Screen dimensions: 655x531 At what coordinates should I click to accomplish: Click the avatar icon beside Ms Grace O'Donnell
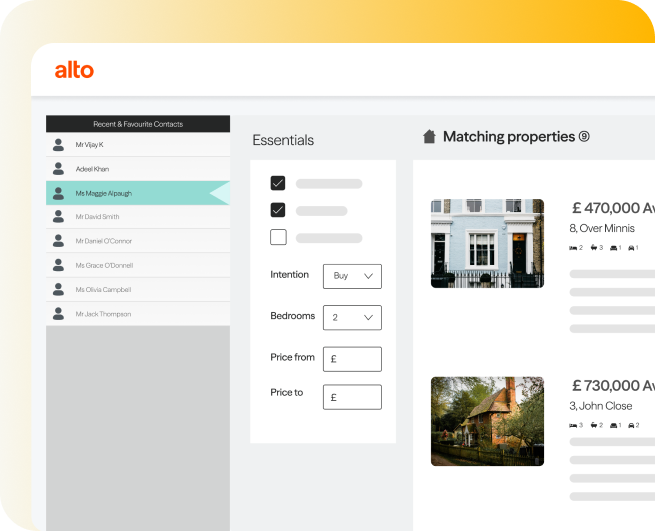tap(58, 266)
